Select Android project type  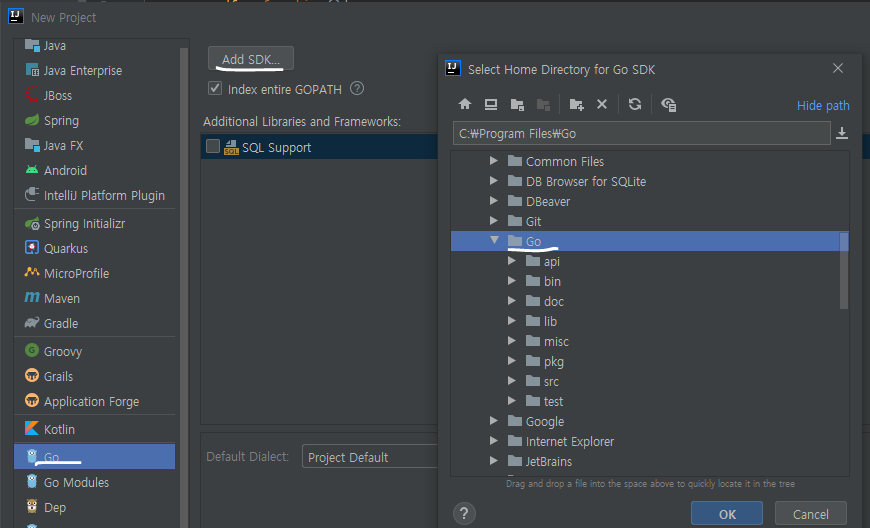pyautogui.click(x=94, y=170)
